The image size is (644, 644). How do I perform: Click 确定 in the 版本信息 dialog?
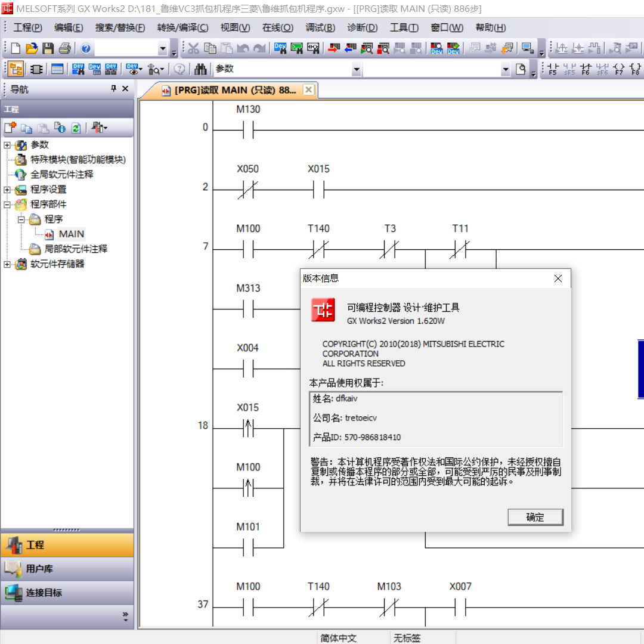click(x=535, y=517)
